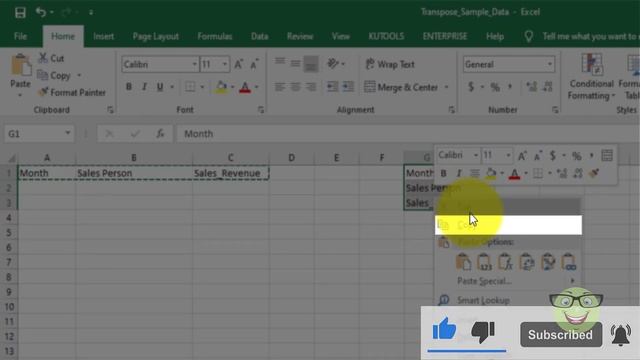Click the Paste Link option icon
Screen dimensions: 640x360
pos(569,262)
